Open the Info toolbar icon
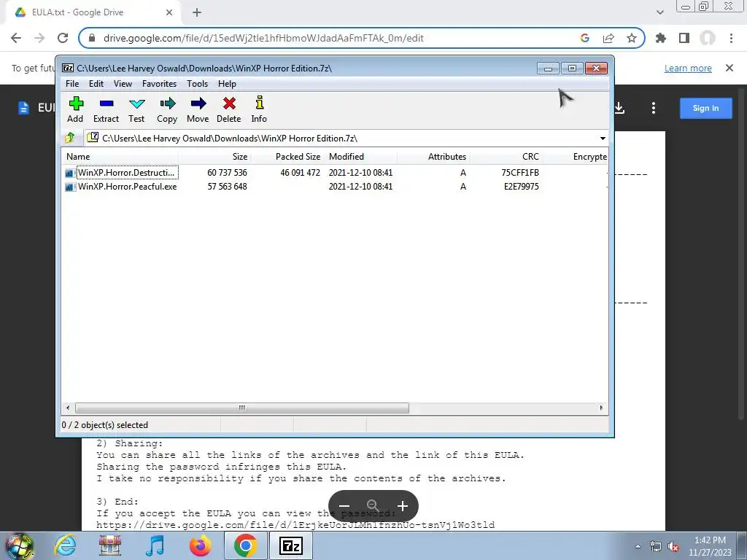 (259, 109)
